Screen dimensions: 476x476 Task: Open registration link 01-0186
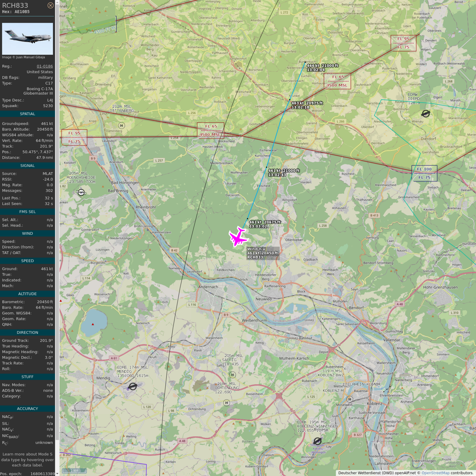click(45, 66)
